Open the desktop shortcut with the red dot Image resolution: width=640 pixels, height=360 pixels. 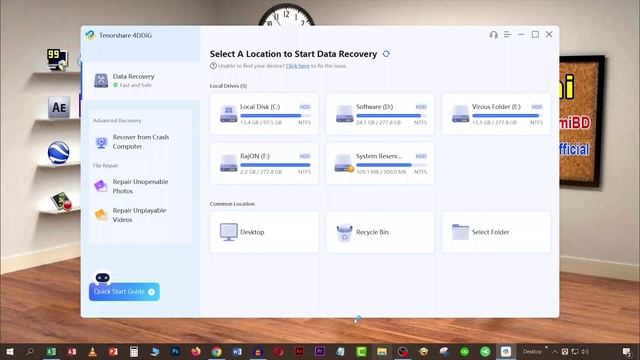[x=62, y=201]
